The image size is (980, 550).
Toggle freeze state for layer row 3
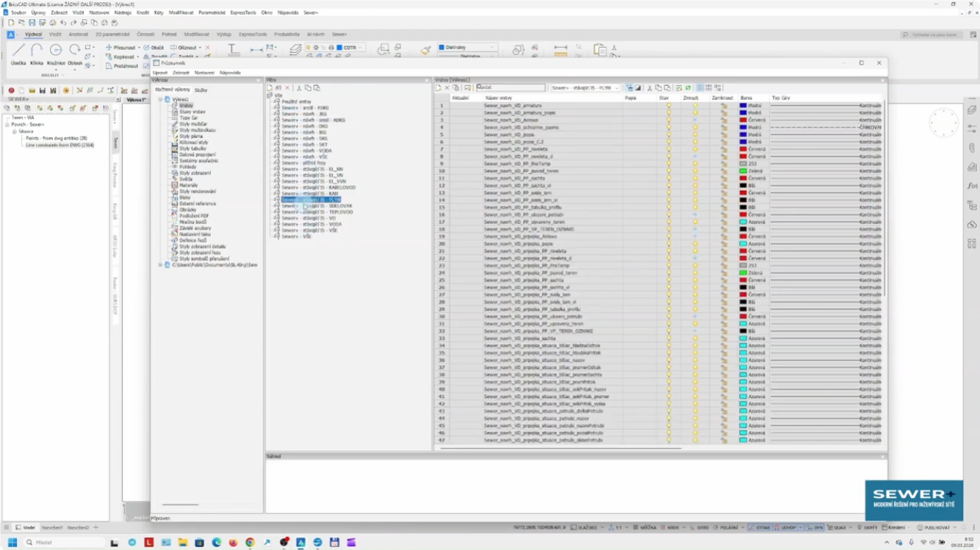point(695,120)
